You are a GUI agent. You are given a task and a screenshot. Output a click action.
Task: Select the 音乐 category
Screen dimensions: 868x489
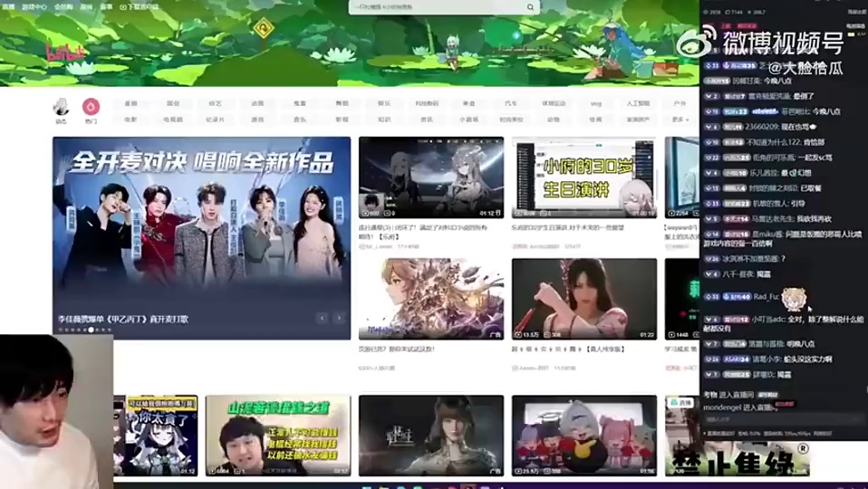coord(300,119)
